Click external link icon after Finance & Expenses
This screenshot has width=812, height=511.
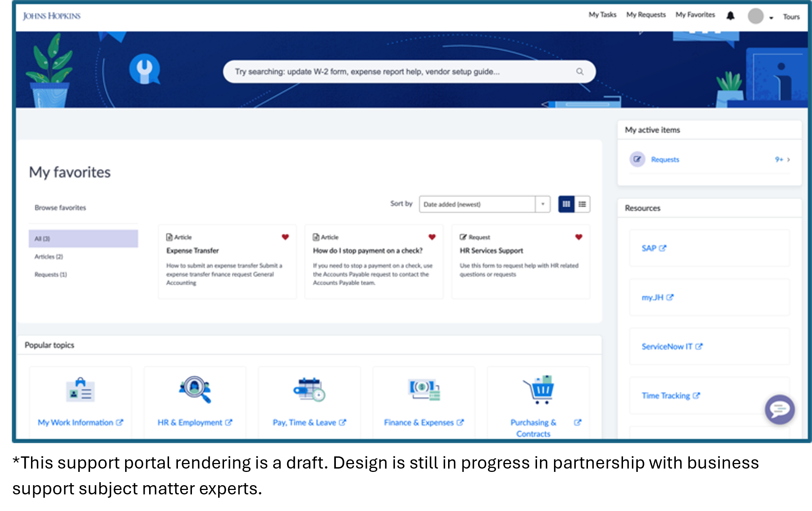click(460, 422)
